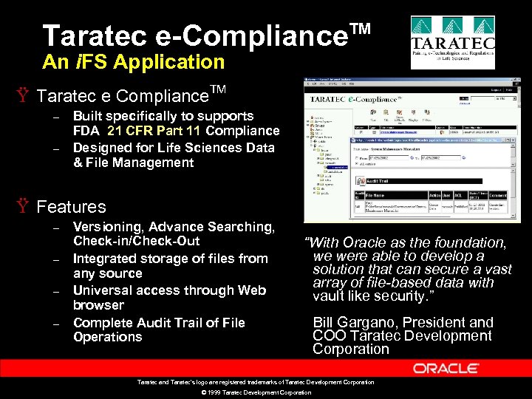Click the Date Modified header in the file list
The width and height of the screenshot is (532, 399).
[490, 128]
